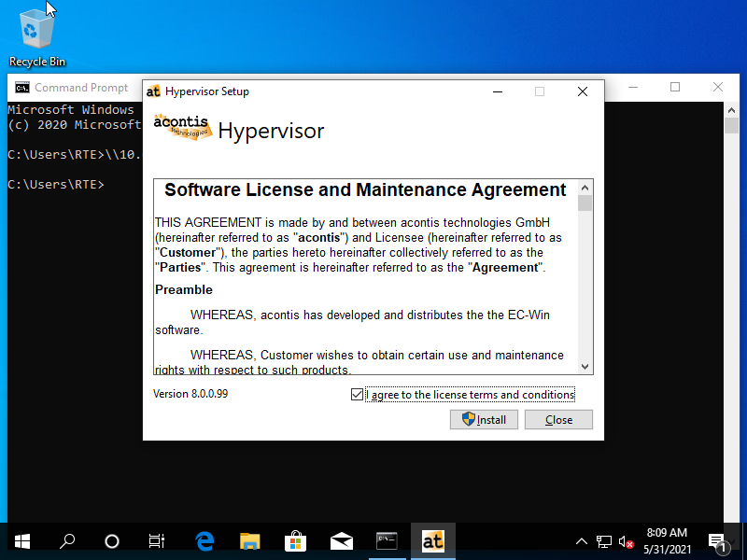Open the Mail app on taskbar
Image resolution: width=747 pixels, height=560 pixels.
[x=341, y=541]
